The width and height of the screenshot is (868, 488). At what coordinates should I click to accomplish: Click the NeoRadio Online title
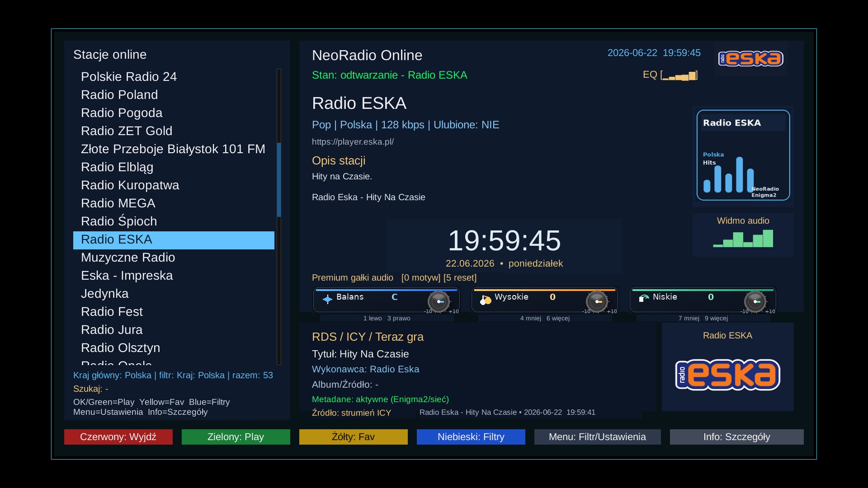(367, 56)
